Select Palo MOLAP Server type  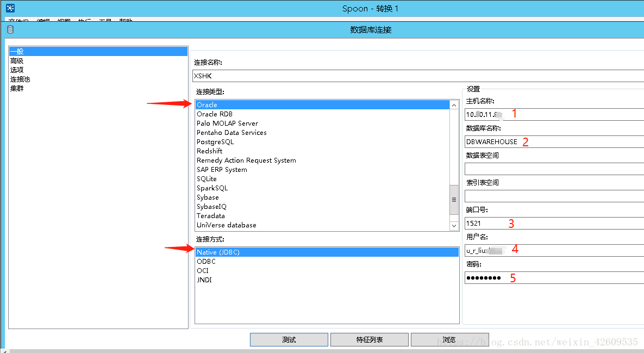227,123
